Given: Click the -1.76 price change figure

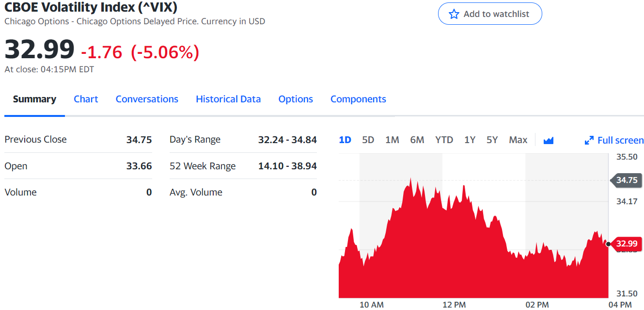Looking at the screenshot, I should coord(102,52).
